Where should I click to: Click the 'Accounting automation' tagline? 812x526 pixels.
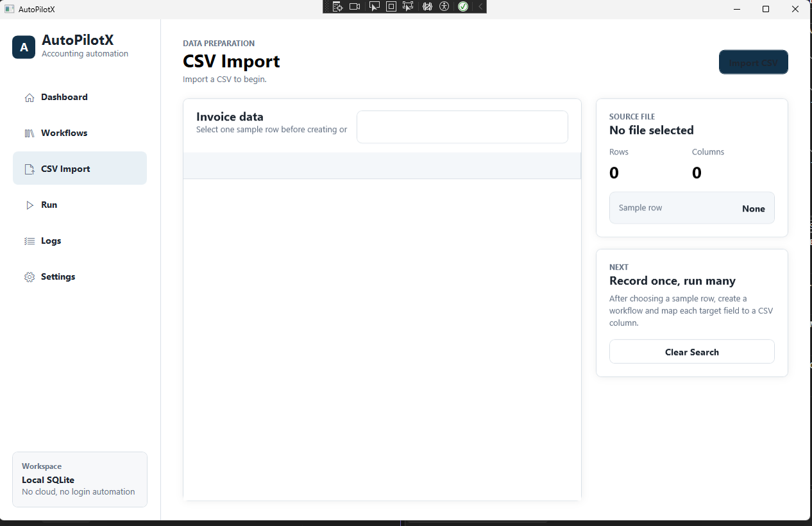(x=85, y=54)
